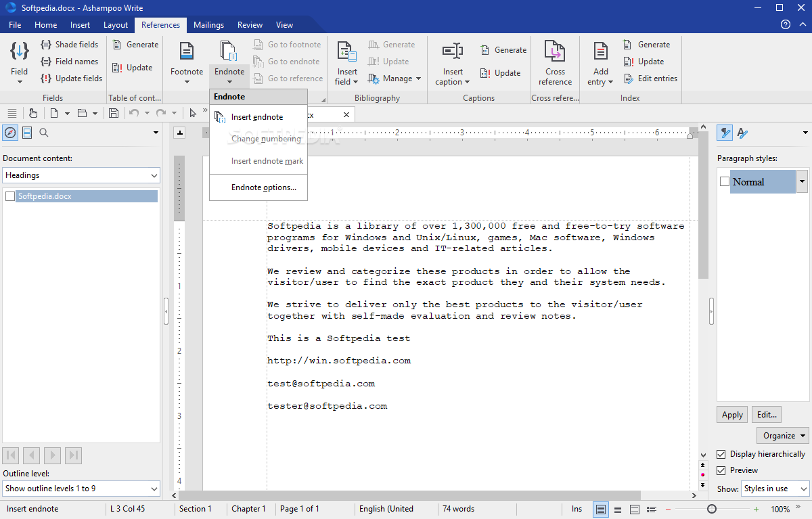The width and height of the screenshot is (812, 519).
Task: Click the Apply style button
Action: point(732,415)
